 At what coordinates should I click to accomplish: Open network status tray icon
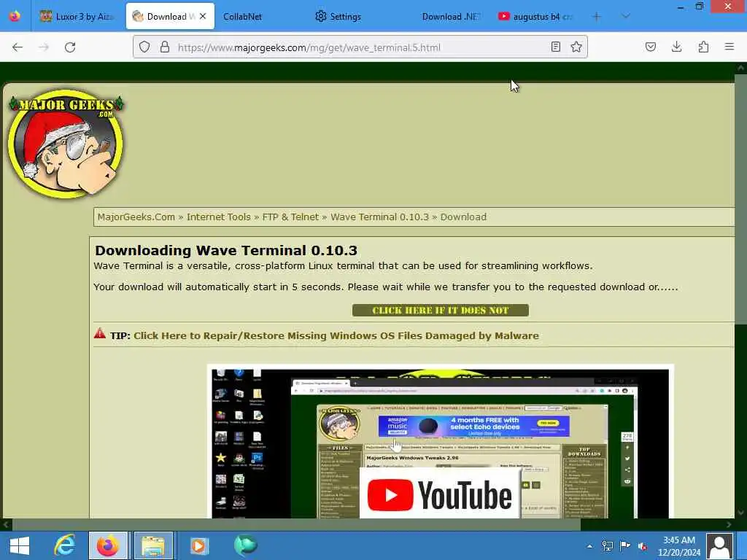point(607,545)
